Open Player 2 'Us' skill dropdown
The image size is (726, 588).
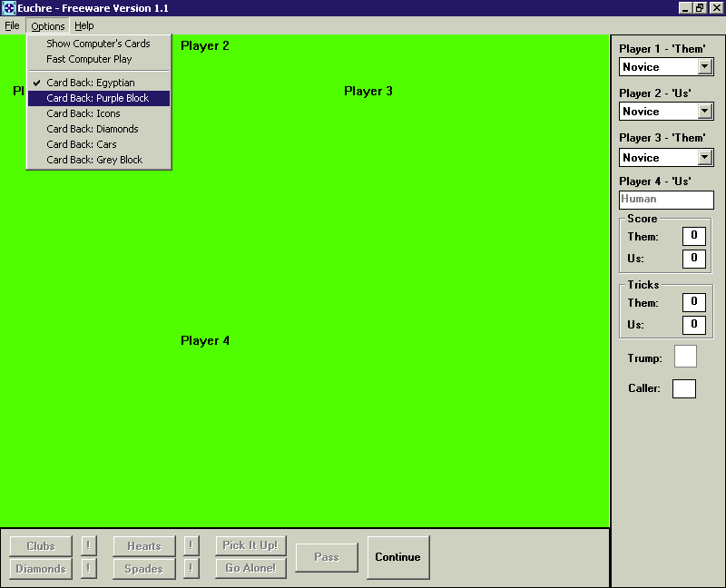[x=707, y=111]
